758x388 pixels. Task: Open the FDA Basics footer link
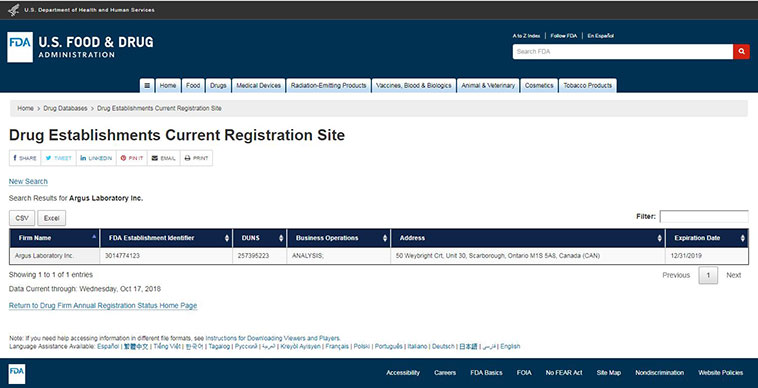486,373
